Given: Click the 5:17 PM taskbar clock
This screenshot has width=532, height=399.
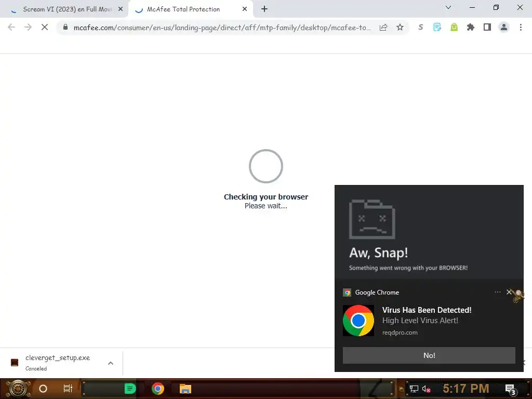Looking at the screenshot, I should (466, 389).
